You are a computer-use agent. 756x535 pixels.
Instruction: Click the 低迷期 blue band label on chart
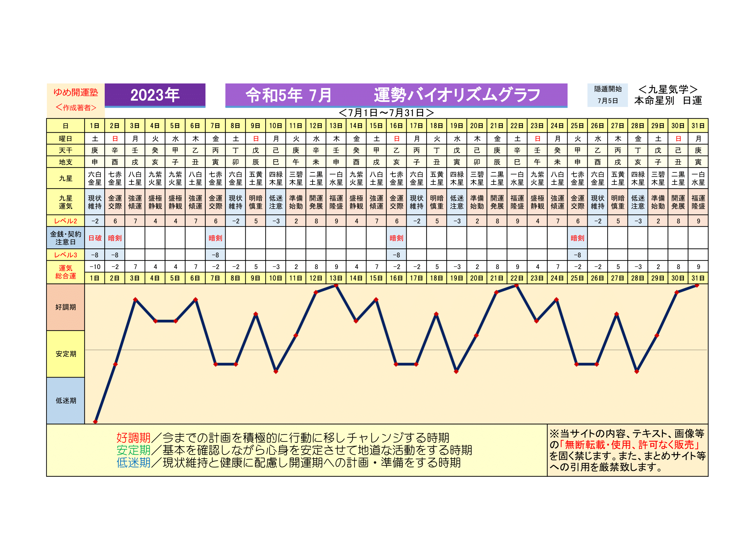66,400
